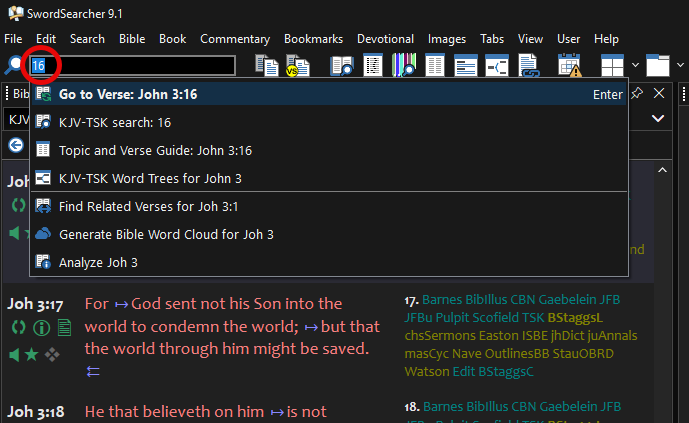Screen dimensions: 689x423
Task: Click the quick search field containing 16
Action: pos(132,65)
